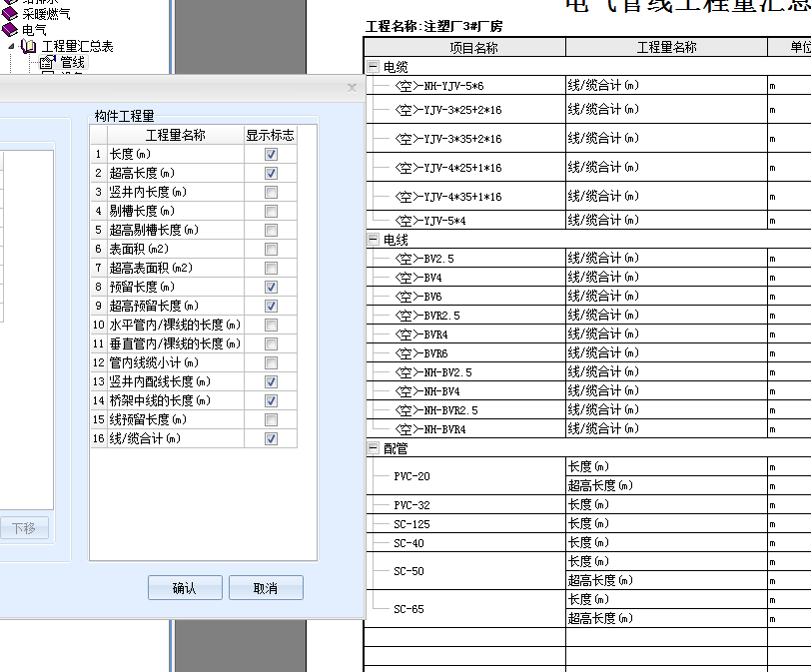The width and height of the screenshot is (811, 672).
Task: Select the PVC-20 pipe row
Action: pyautogui.click(x=411, y=476)
